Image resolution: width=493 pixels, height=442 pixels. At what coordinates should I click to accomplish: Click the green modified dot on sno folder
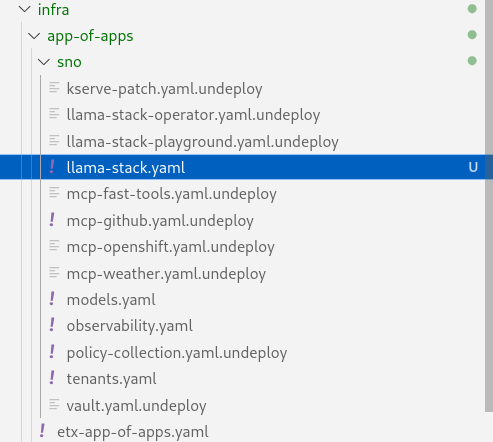tap(472, 61)
